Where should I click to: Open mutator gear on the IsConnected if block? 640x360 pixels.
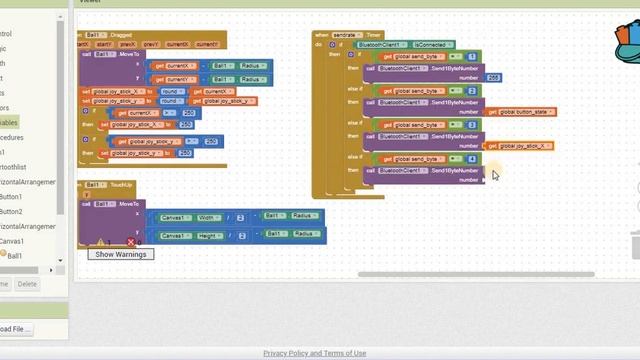[x=332, y=44]
